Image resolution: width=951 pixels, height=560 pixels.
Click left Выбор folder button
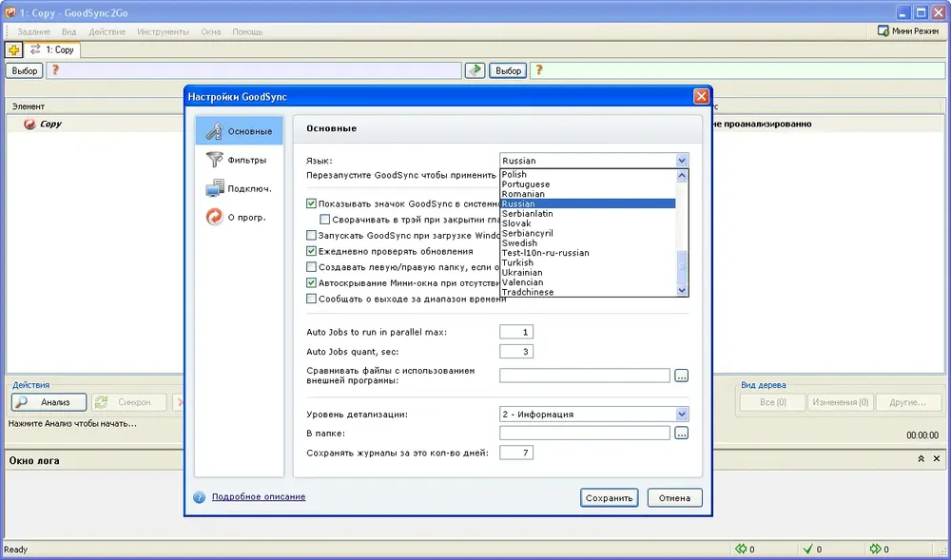point(25,70)
